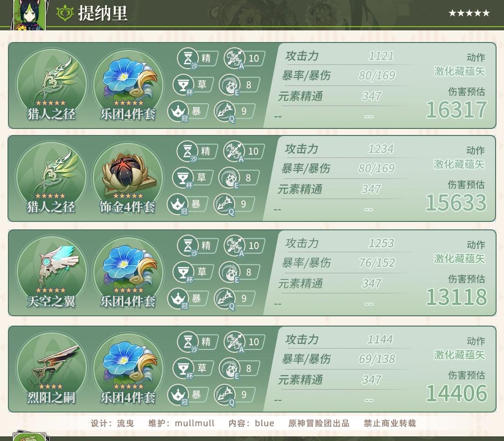504x441 pixels.
Task: Click the Dendro element icon beside 提纳里
Action: (x=65, y=13)
